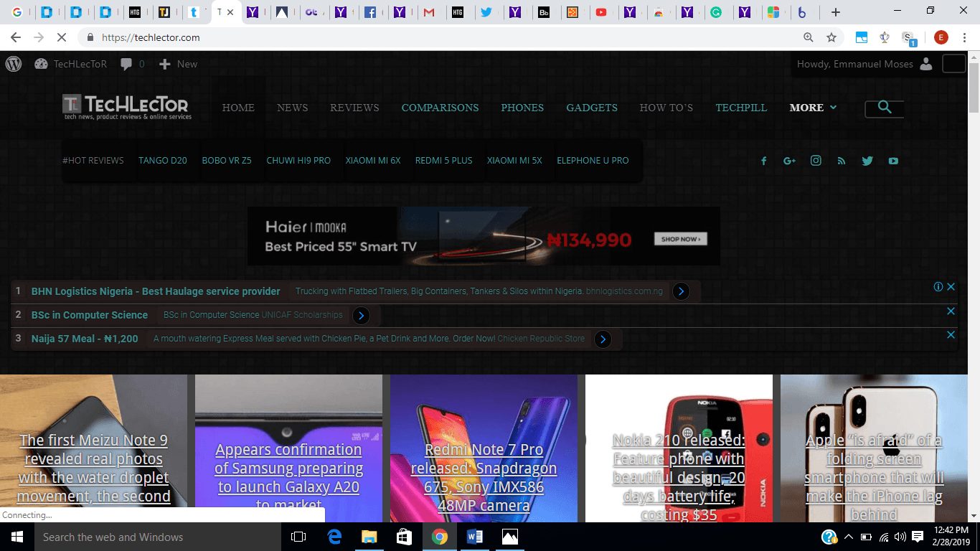Screen dimensions: 980x551
Task: Click the page vertical scrollbar thumb
Action: (974, 88)
